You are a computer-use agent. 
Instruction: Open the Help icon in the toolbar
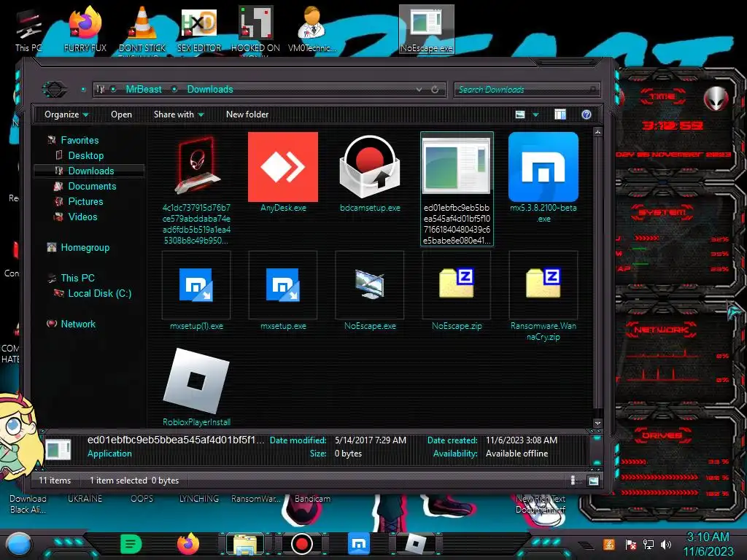587,114
